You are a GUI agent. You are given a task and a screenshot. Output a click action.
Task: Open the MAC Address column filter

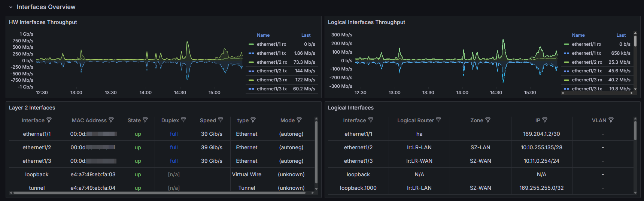pyautogui.click(x=111, y=120)
